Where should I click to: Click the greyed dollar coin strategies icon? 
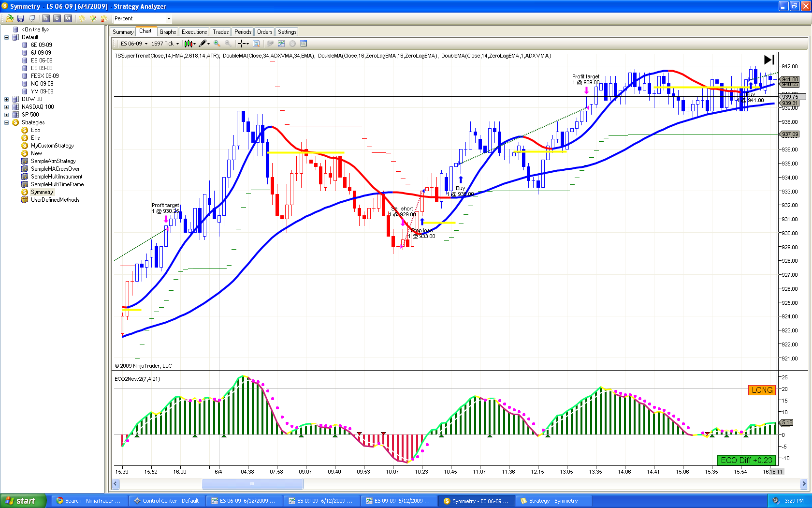[292, 44]
